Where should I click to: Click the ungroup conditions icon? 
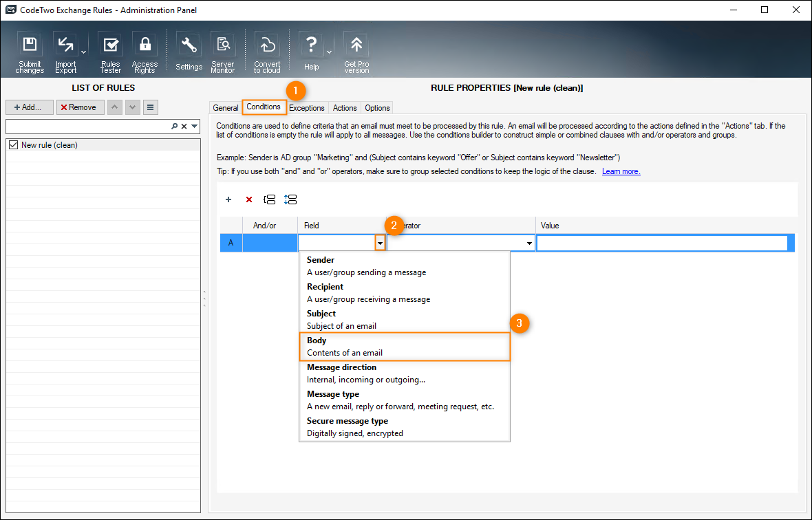(x=290, y=199)
